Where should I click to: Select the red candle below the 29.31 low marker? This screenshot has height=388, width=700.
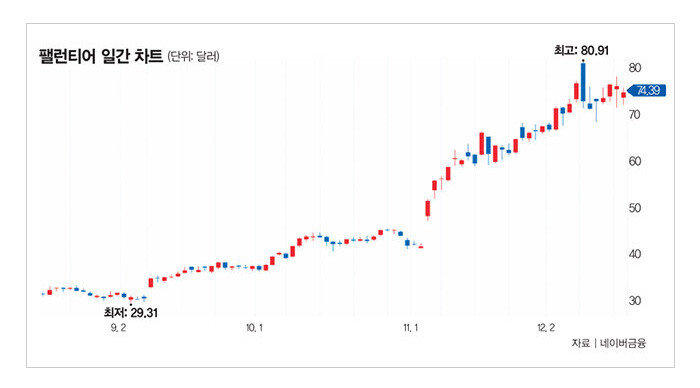click(x=130, y=298)
